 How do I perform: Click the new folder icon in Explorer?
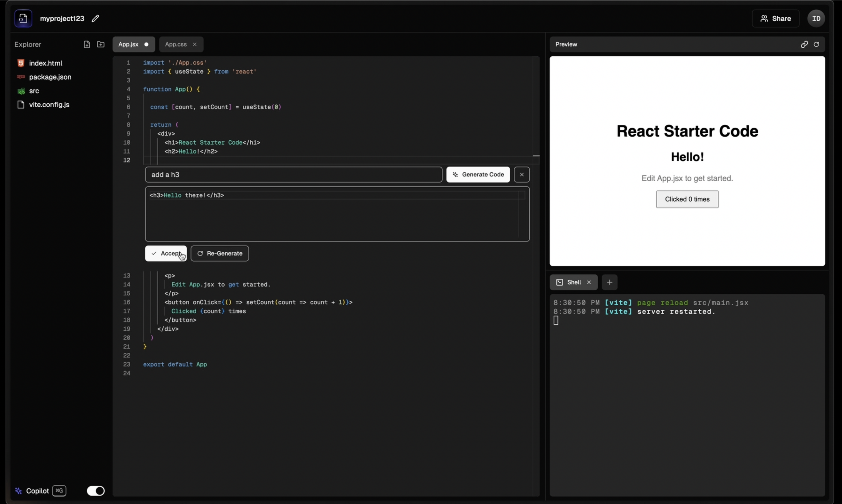(x=101, y=44)
